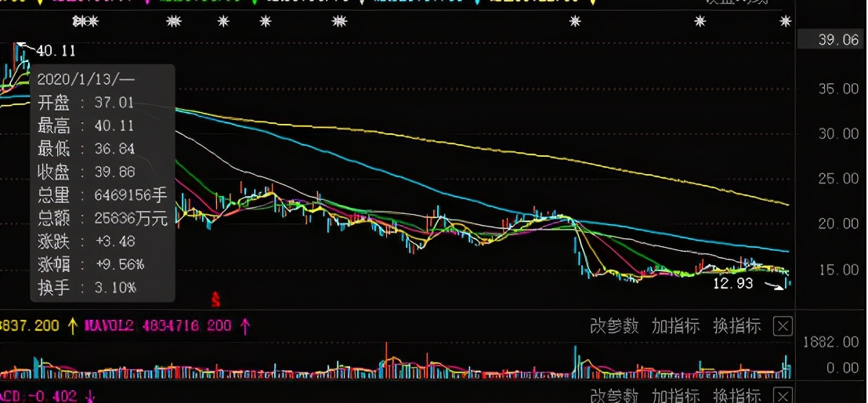Click the 15.00 price axis label
This screenshot has height=403, width=868.
tap(837, 270)
